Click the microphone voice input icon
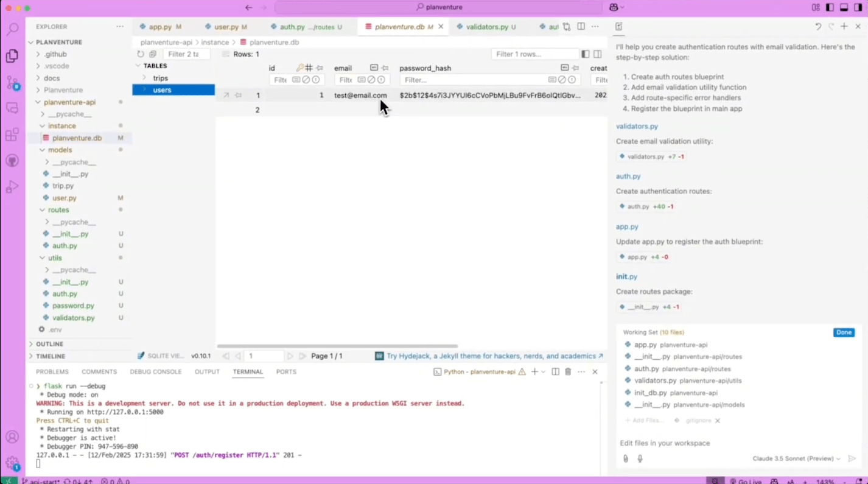This screenshot has height=484, width=868. (x=640, y=458)
